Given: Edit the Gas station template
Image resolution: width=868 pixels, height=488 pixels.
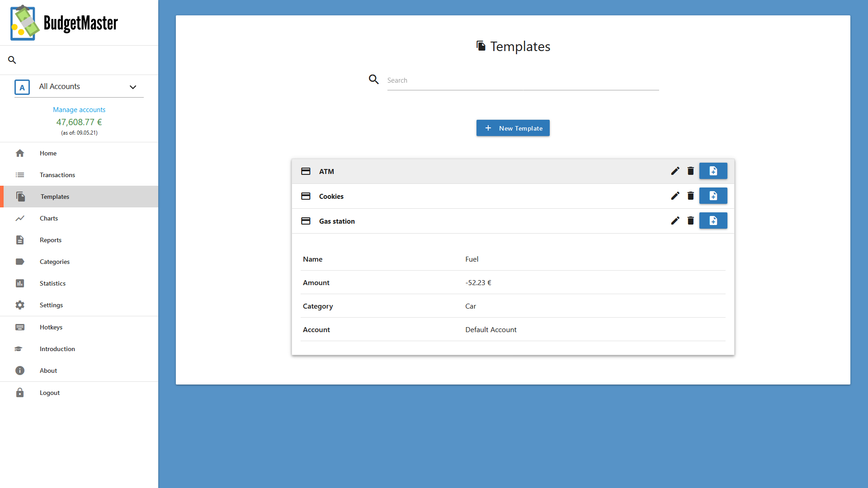Looking at the screenshot, I should pyautogui.click(x=675, y=221).
